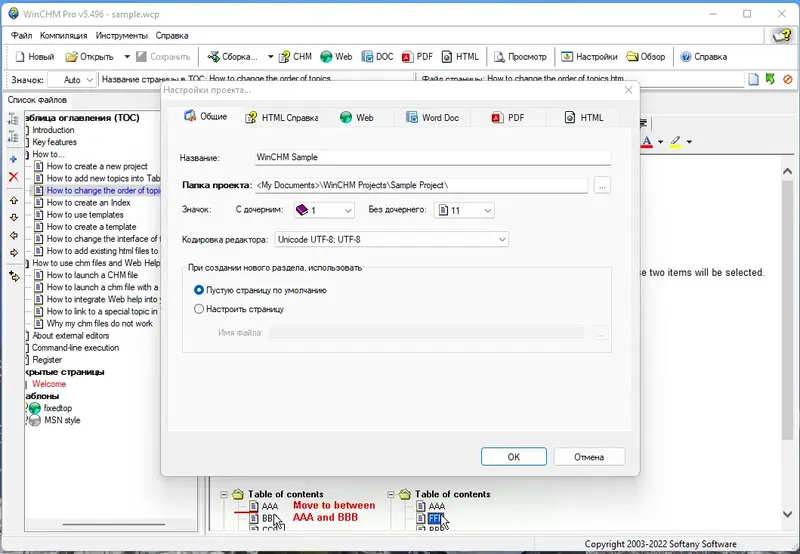Open the Без дочернего icon dropdown
This screenshot has width=800, height=554.
tap(464, 210)
